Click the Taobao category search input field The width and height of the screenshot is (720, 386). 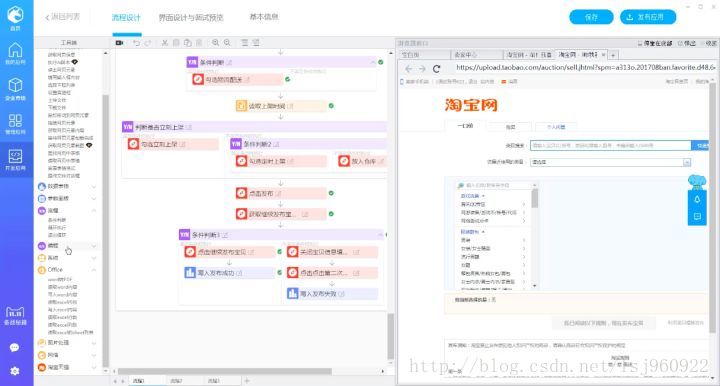click(610, 145)
